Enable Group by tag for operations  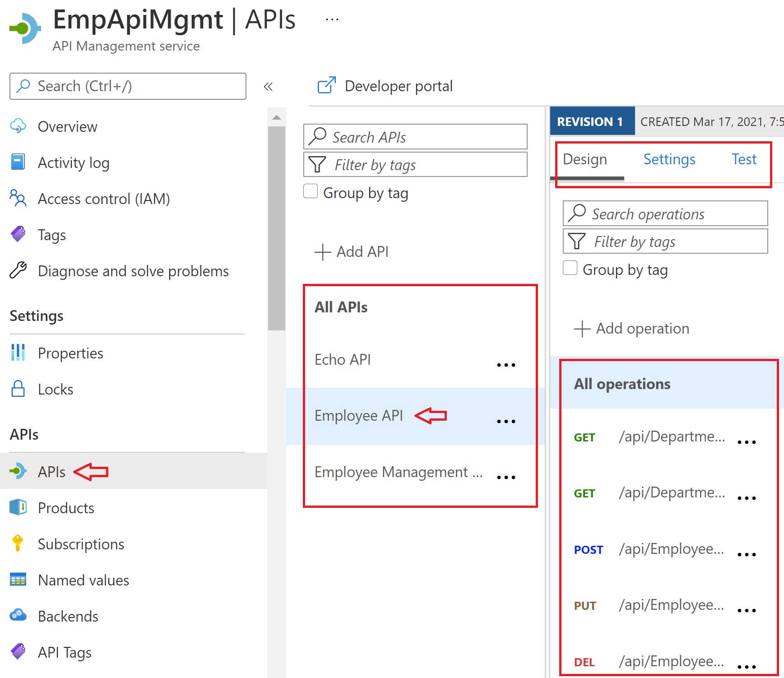tap(570, 268)
